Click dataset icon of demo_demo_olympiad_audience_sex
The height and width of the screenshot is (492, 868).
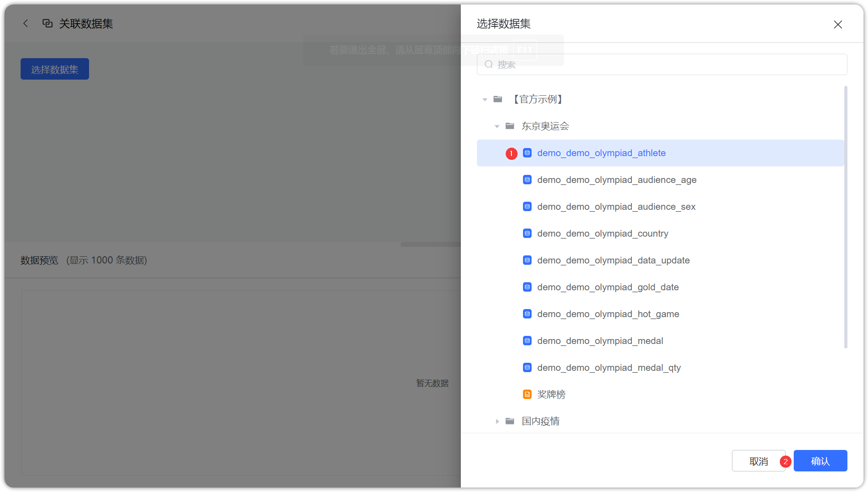527,207
